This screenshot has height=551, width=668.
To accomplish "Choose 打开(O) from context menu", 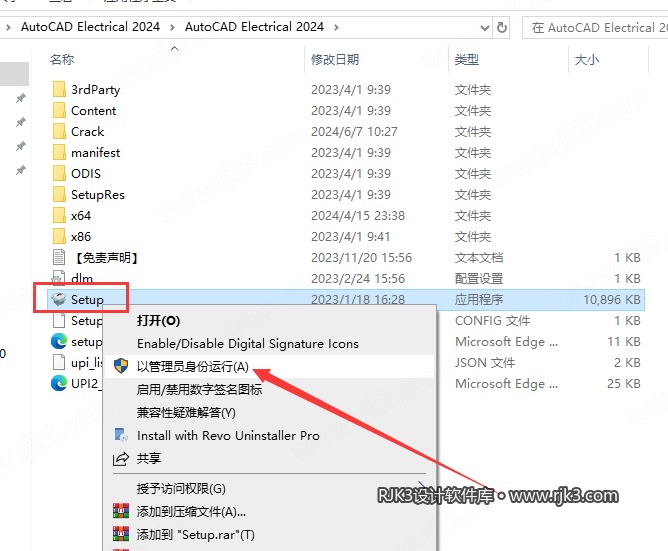I will pos(158,320).
